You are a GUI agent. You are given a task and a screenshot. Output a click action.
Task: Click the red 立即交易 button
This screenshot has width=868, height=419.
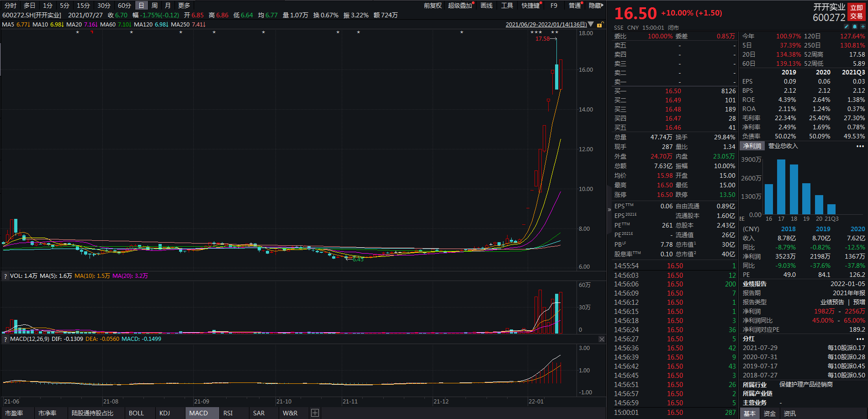tap(857, 12)
